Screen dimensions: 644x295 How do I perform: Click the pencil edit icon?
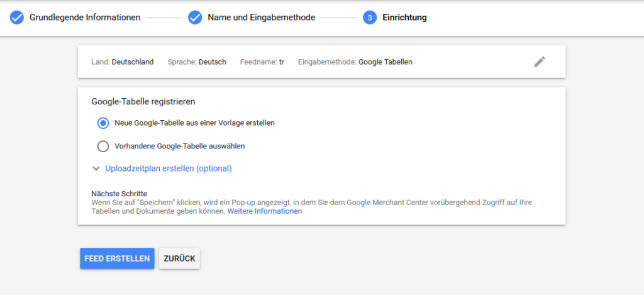pyautogui.click(x=540, y=62)
